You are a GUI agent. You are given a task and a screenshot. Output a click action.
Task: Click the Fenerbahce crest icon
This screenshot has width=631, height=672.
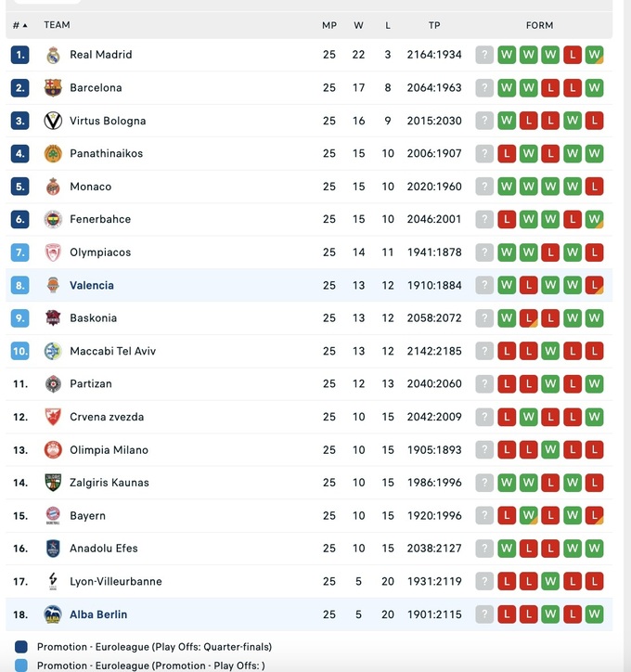tap(53, 220)
